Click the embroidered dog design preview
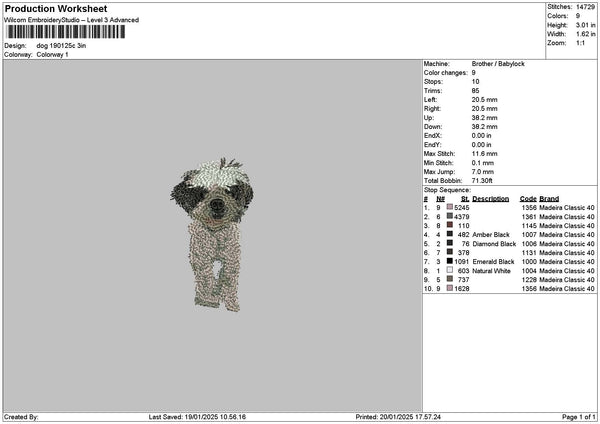The height and width of the screenshot is (424, 600). click(212, 234)
